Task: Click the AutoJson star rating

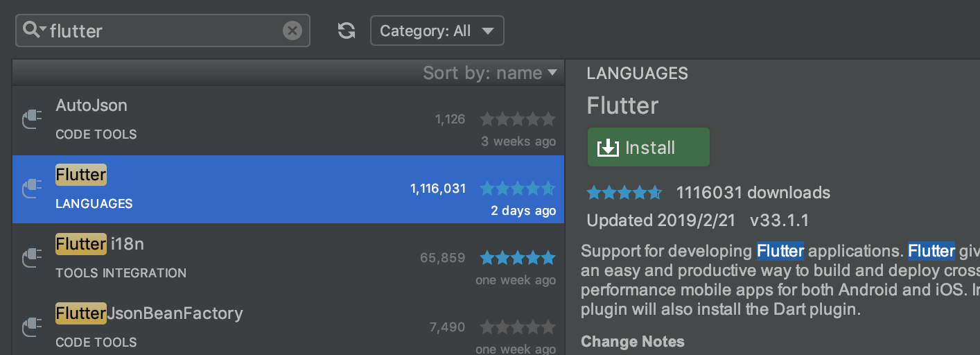Action: (517, 119)
